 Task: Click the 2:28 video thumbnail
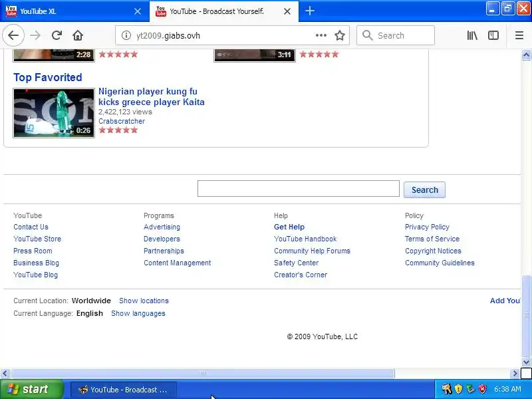tap(54, 55)
